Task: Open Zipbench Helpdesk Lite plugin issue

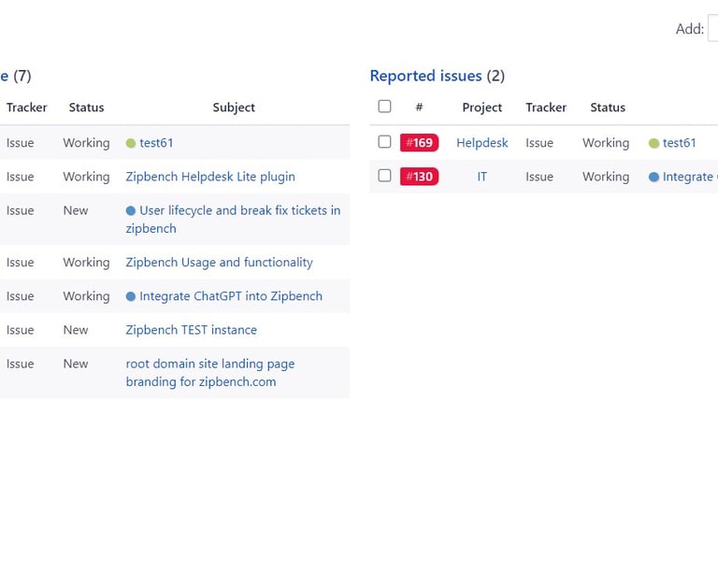Action: (x=210, y=177)
